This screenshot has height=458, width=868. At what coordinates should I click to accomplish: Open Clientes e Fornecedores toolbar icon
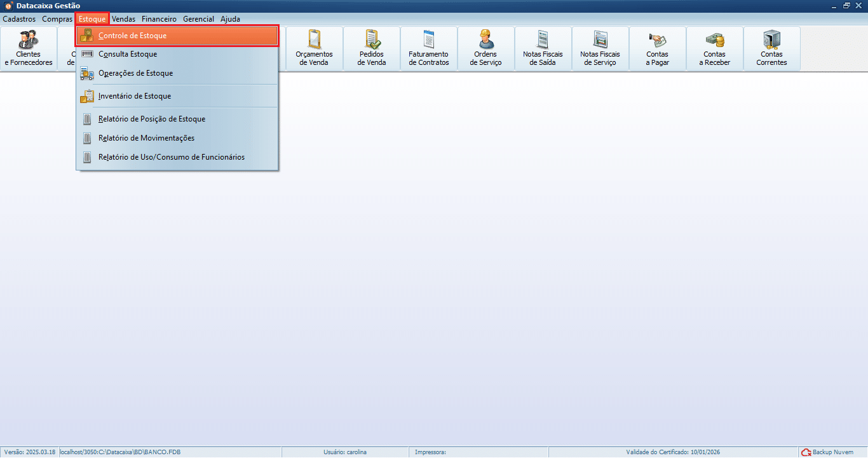29,48
